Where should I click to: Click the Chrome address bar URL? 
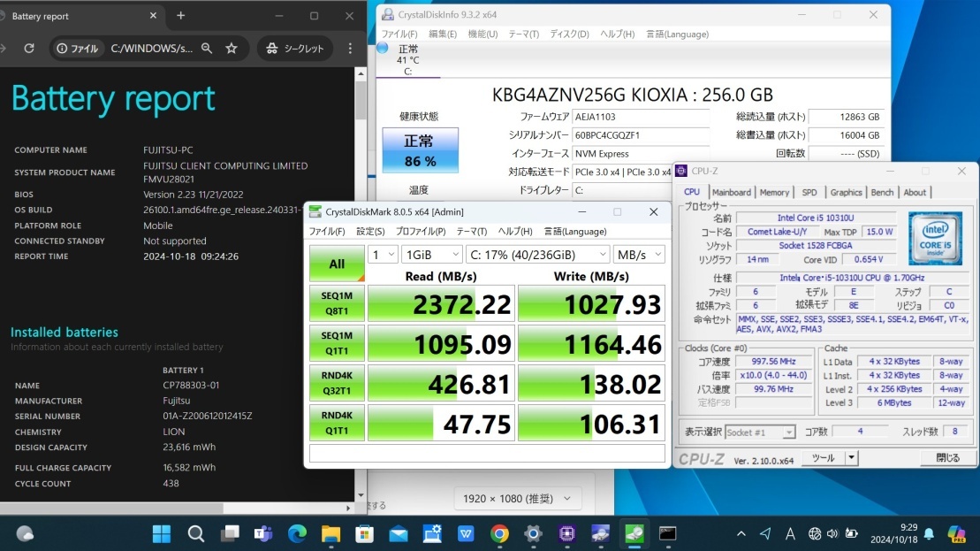tap(151, 48)
